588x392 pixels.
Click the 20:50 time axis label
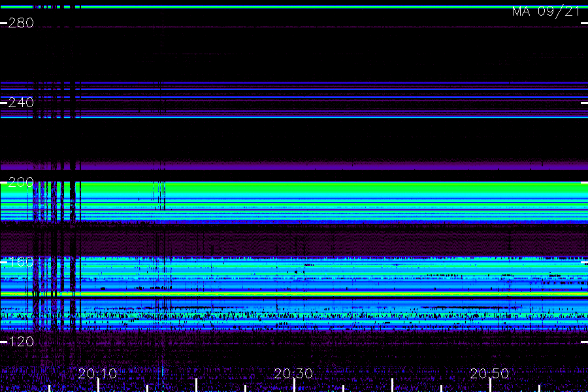tap(489, 374)
